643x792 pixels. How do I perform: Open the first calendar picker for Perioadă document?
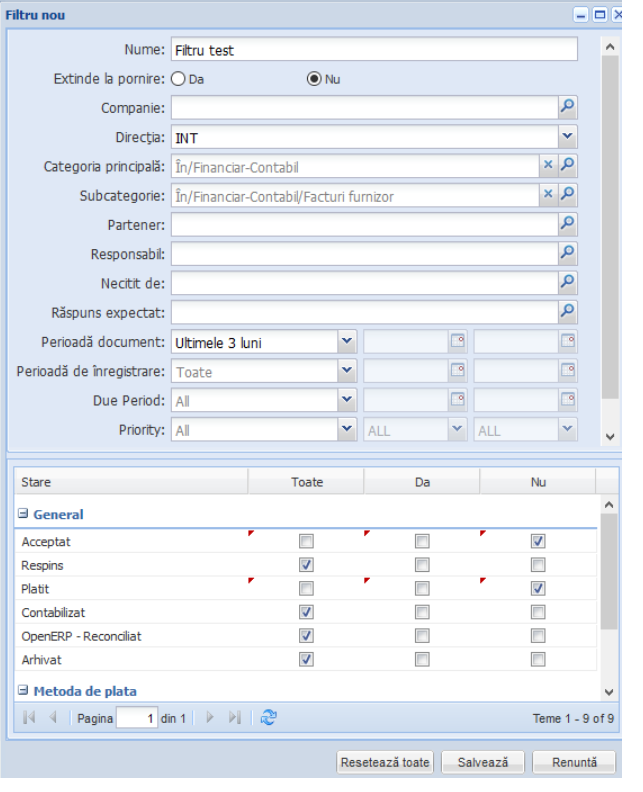click(457, 342)
